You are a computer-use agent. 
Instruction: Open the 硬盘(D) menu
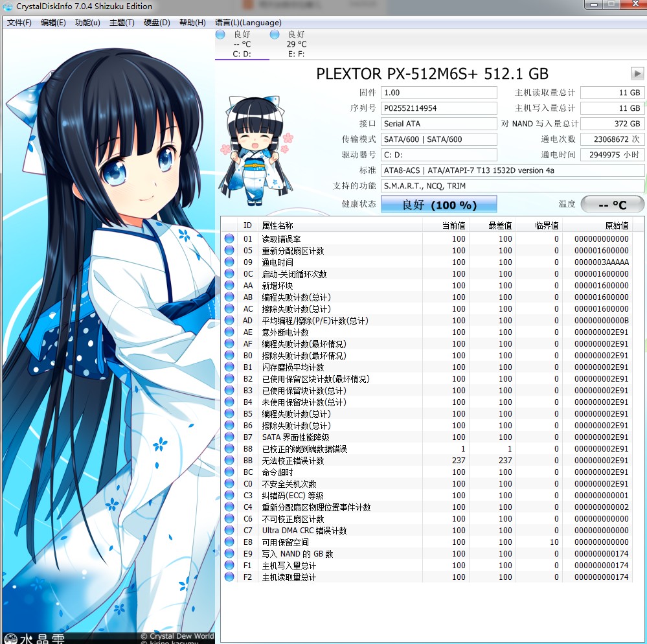tap(157, 23)
